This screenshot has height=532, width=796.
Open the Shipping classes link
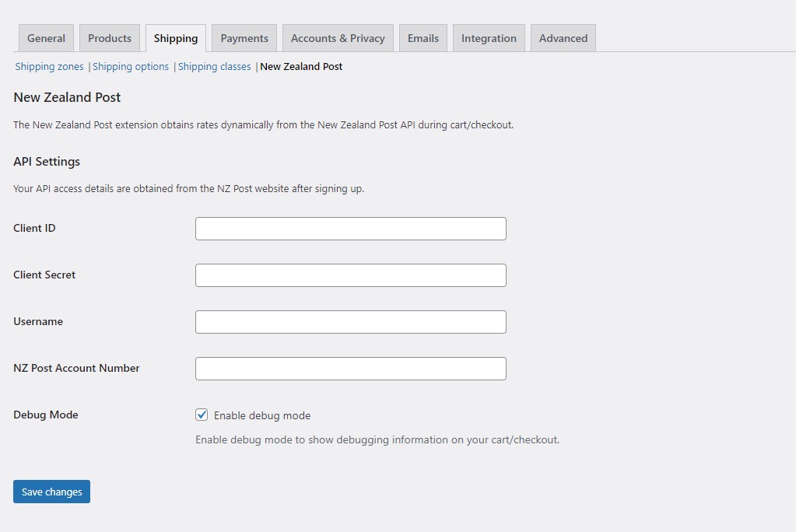[x=214, y=67]
